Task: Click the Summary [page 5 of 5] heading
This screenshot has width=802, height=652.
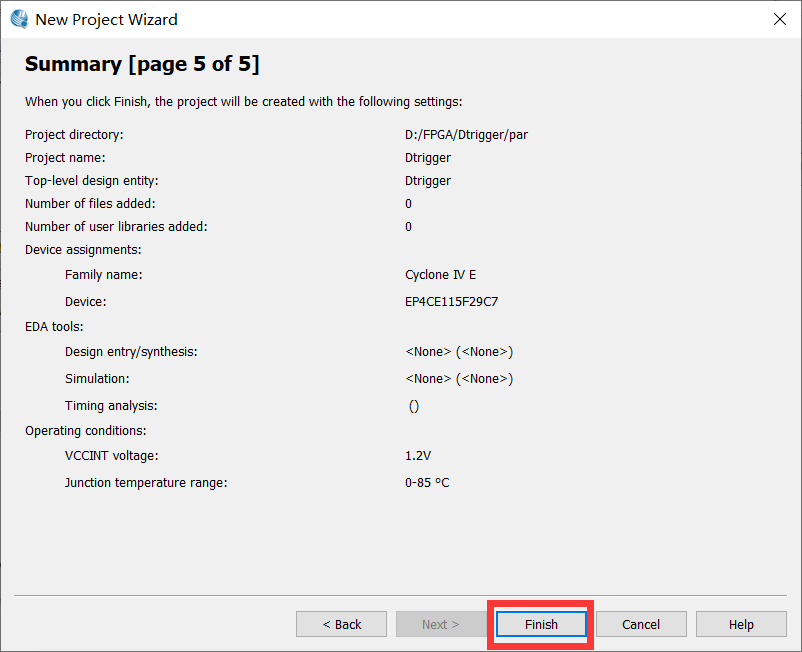Action: click(142, 64)
